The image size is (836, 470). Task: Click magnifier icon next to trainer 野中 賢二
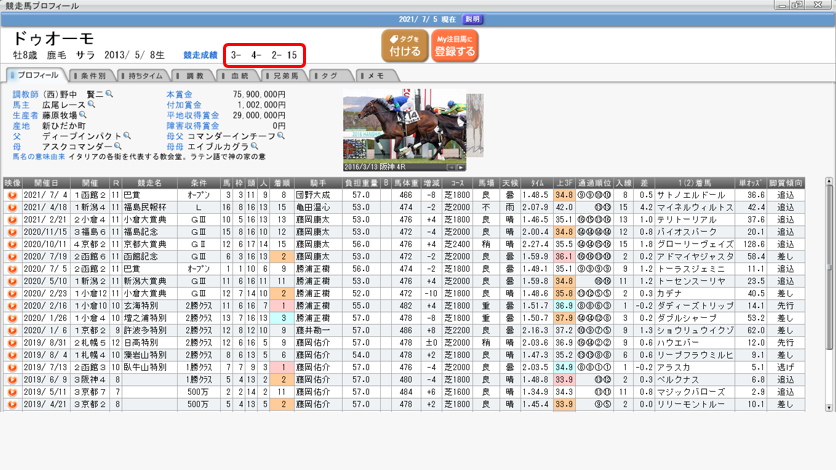(109, 93)
